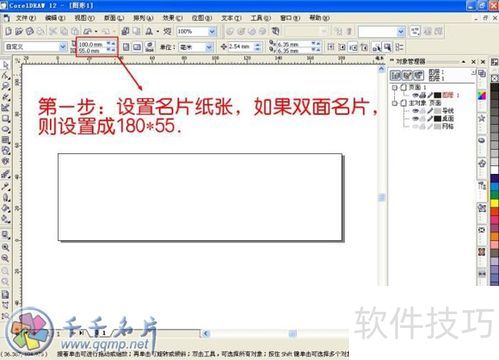The height and width of the screenshot is (360, 499).
Task: Select the Fill tool
Action: pos(5,208)
